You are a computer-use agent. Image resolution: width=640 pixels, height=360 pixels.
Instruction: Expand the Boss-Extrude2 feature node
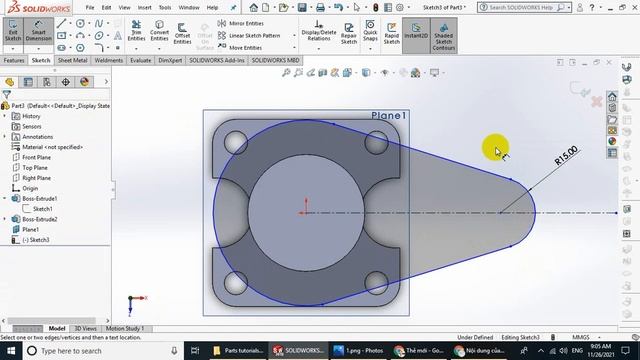tap(5, 219)
